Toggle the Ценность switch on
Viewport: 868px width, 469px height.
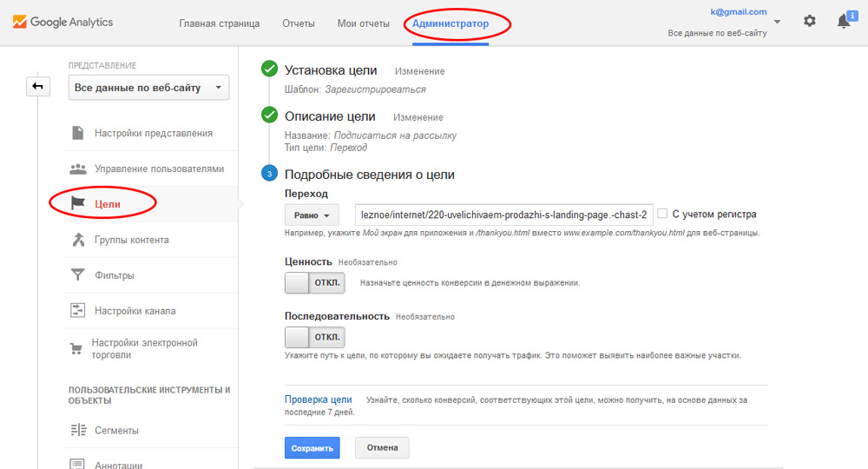click(315, 282)
